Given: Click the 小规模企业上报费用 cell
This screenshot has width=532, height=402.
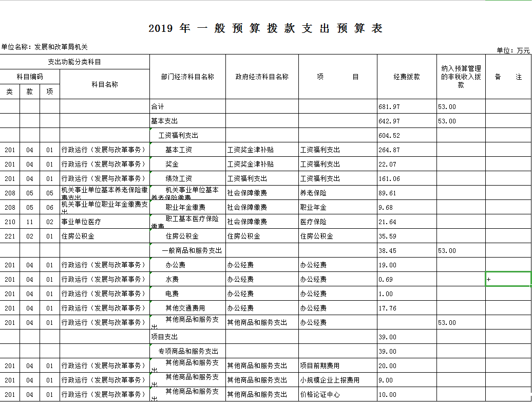Looking at the screenshot, I should [x=337, y=380].
